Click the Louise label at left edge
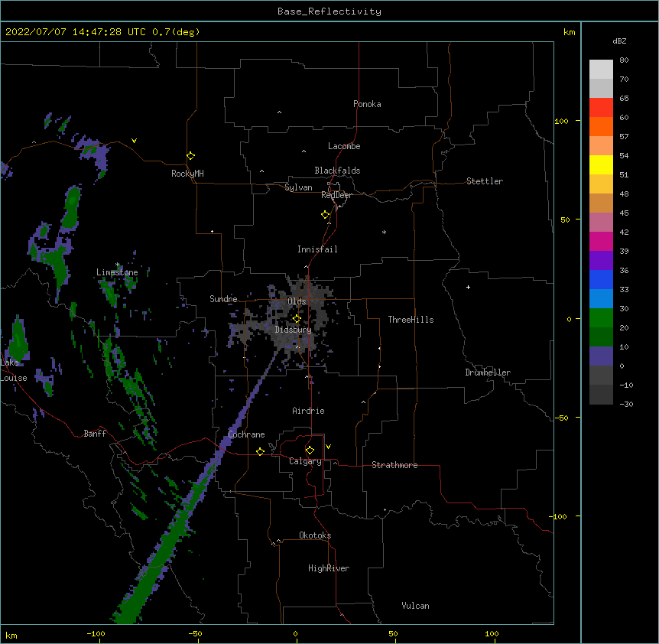 point(14,378)
